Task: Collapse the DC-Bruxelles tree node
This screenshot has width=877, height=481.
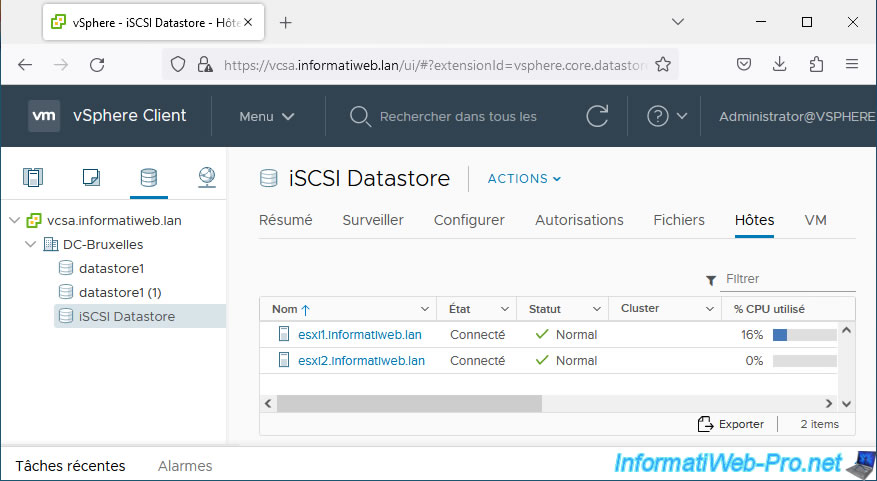Action: tap(31, 244)
